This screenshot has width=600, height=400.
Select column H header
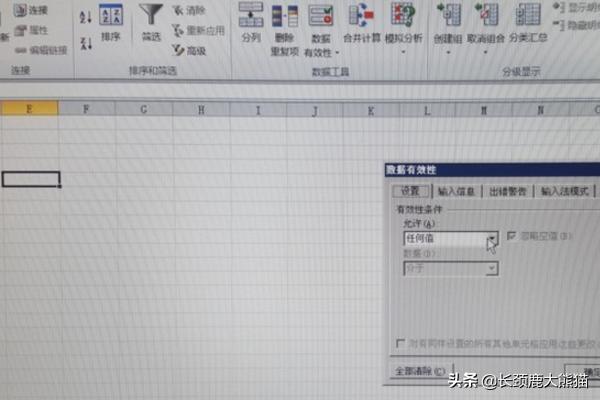tap(201, 110)
